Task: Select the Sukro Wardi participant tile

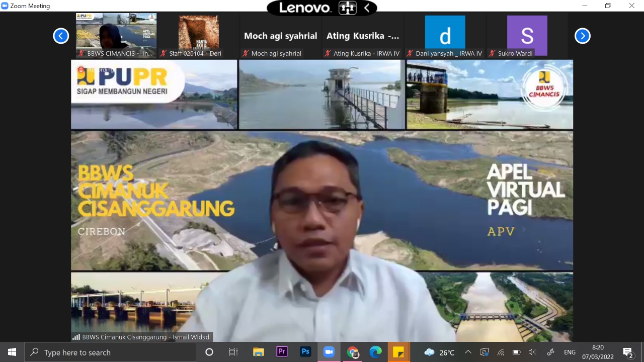Action: pos(527,35)
